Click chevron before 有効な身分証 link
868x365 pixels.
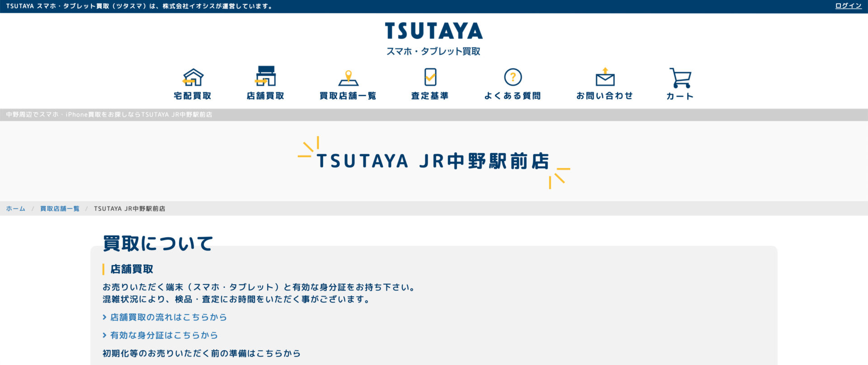104,335
